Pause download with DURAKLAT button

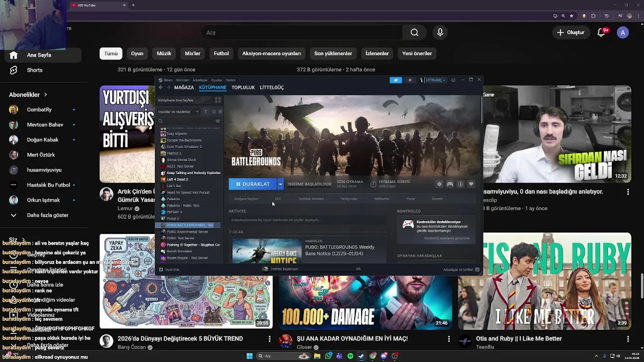pos(253,184)
